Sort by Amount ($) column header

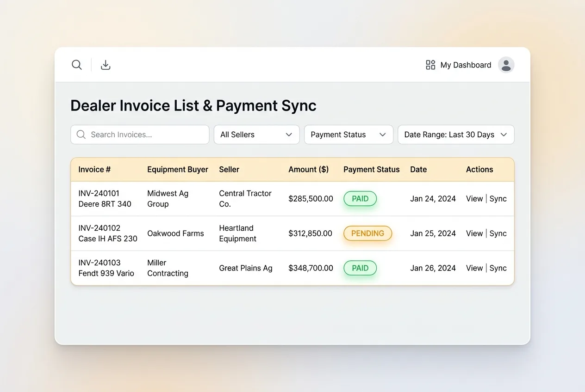coord(308,169)
